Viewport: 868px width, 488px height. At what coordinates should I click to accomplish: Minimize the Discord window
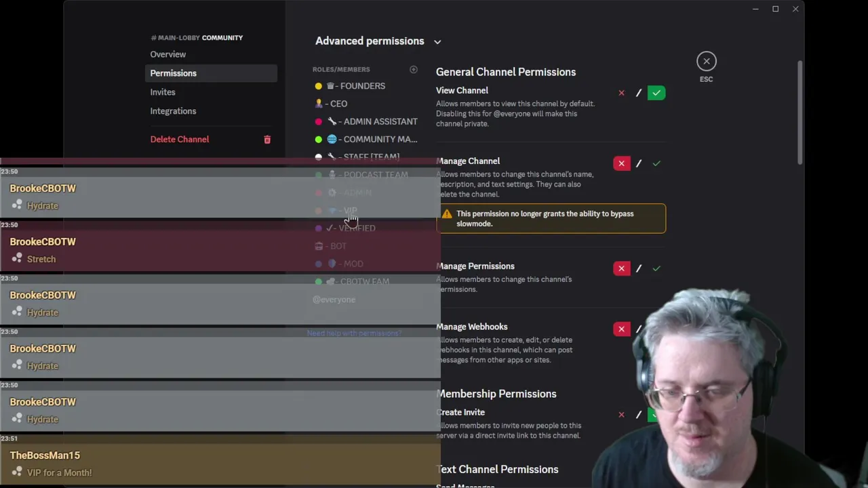tap(755, 9)
